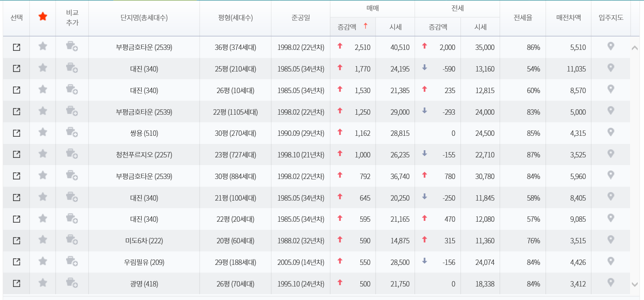Favorite 쌍용 (510) with its star
This screenshot has width=644, height=300.
pos(43,132)
